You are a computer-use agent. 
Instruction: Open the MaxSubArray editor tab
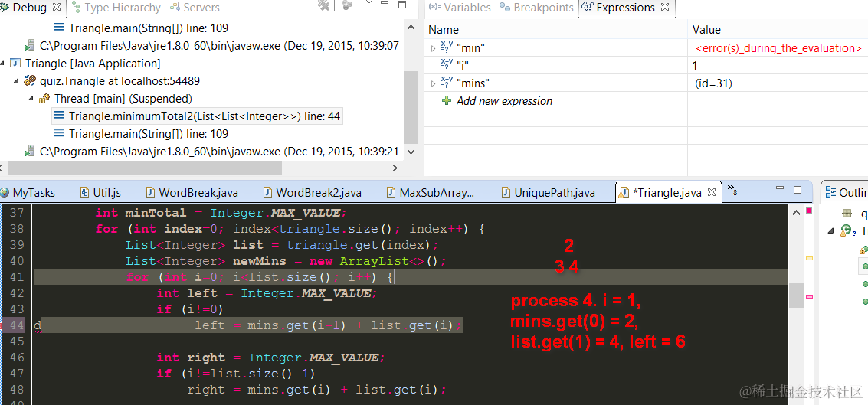click(431, 192)
